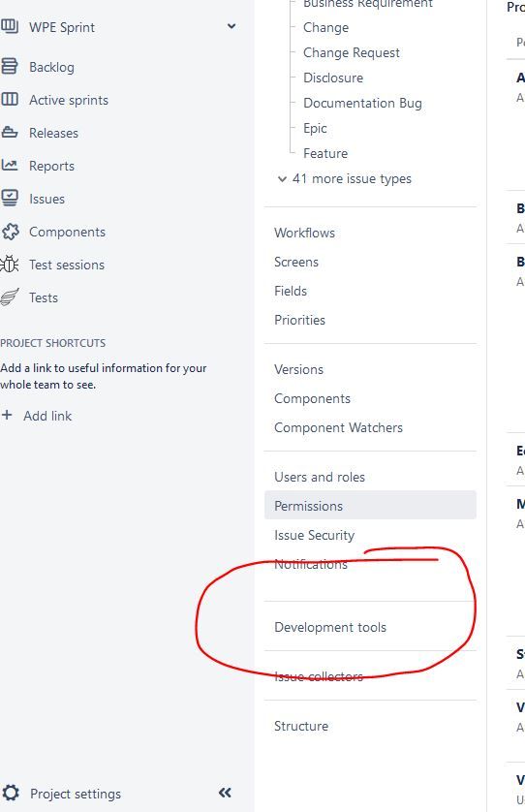Click the Tests wing icon
The height and width of the screenshot is (812, 525).
click(10, 297)
